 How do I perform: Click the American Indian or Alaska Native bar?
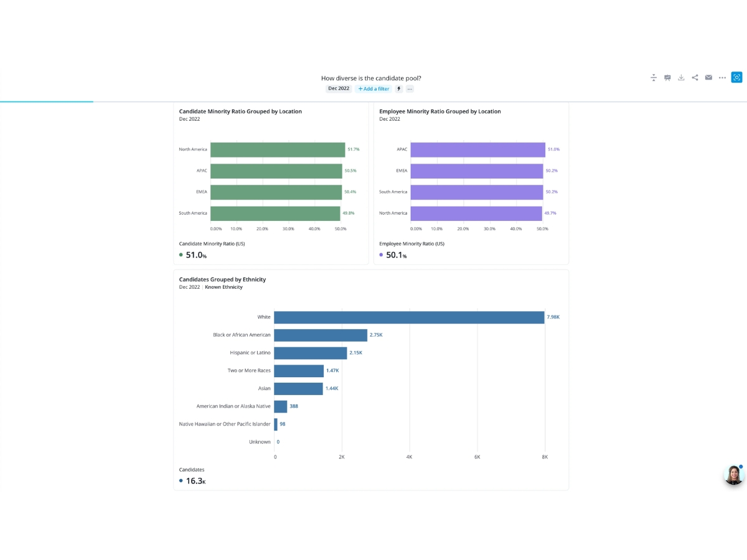(280, 406)
